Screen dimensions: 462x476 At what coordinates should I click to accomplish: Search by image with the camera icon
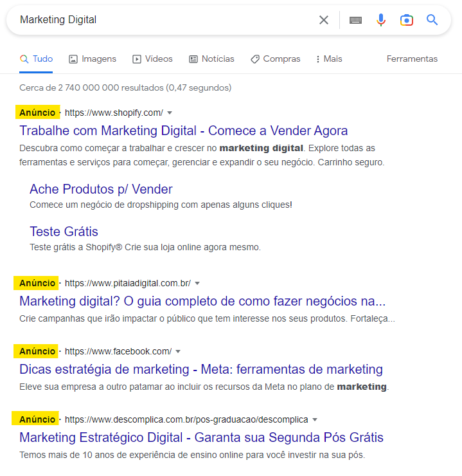click(406, 20)
